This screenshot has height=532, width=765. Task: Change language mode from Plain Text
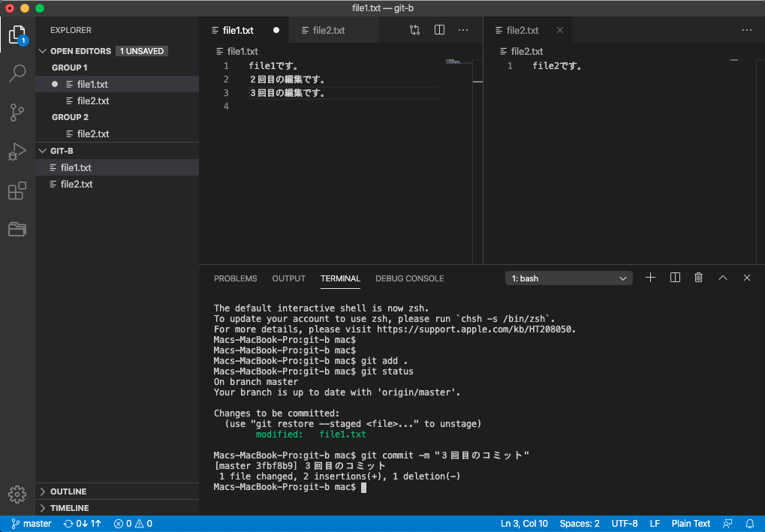pyautogui.click(x=691, y=524)
